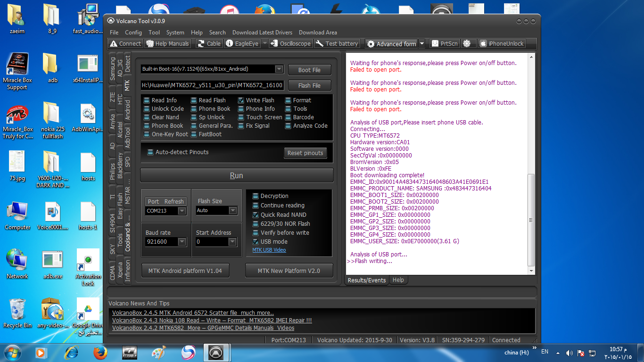
Task: Select nokia 225 fullflash folder
Action: pos(52,120)
